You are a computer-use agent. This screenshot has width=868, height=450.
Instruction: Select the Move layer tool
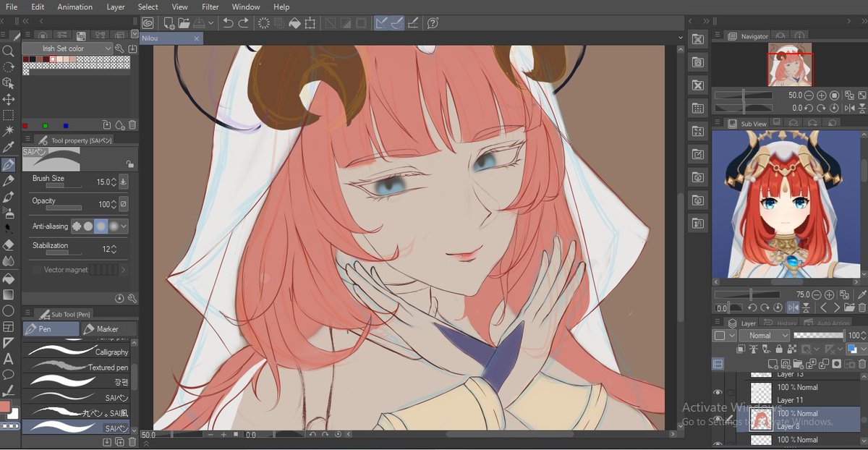(9, 99)
